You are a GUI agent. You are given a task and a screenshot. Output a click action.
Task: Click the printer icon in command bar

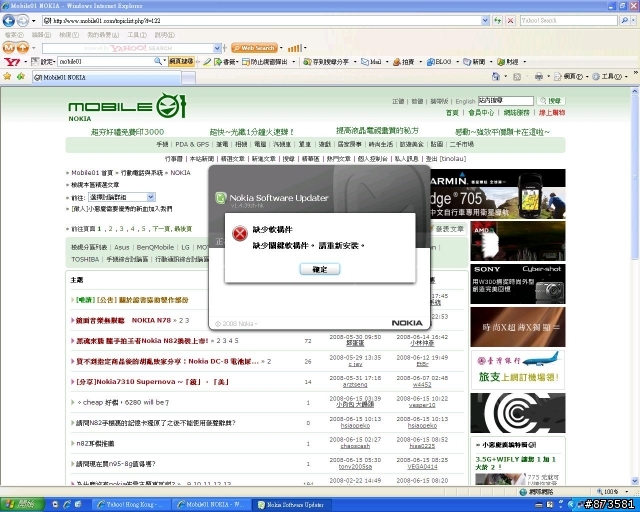(539, 76)
